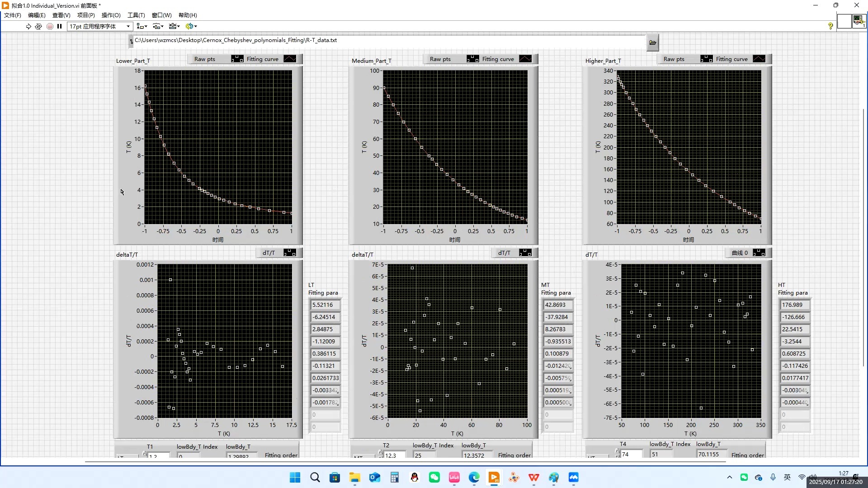Open the Reorder objects toolbar menu

pyautogui.click(x=191, y=26)
